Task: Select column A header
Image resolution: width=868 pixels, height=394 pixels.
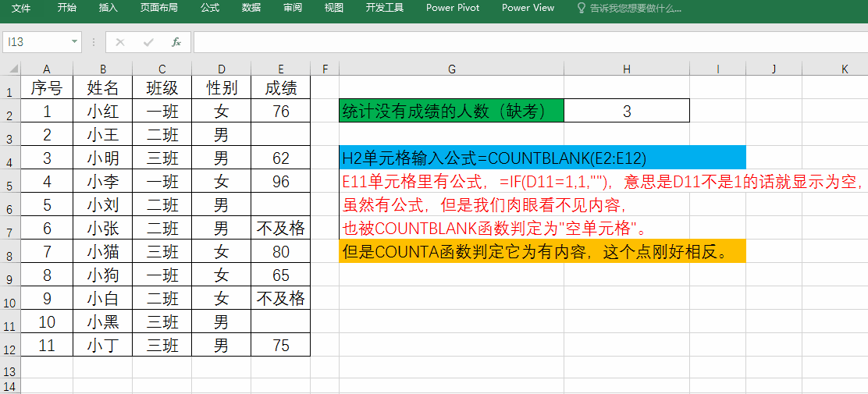Action: (x=47, y=69)
